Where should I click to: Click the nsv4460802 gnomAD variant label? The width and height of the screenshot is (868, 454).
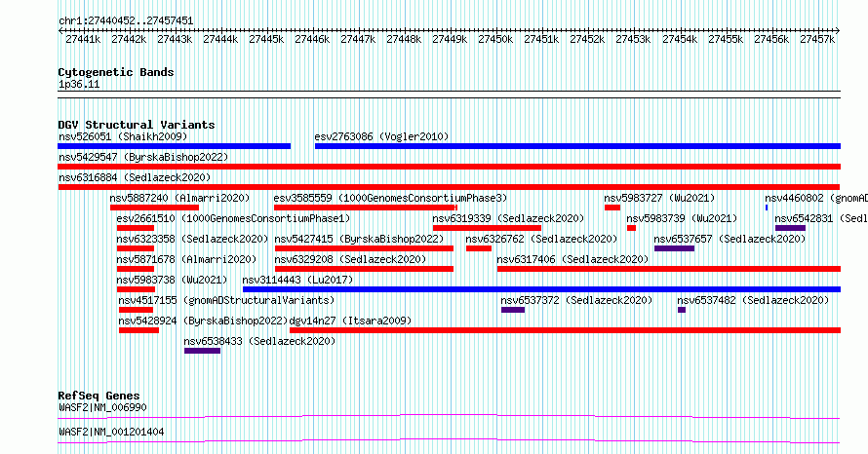(x=816, y=198)
